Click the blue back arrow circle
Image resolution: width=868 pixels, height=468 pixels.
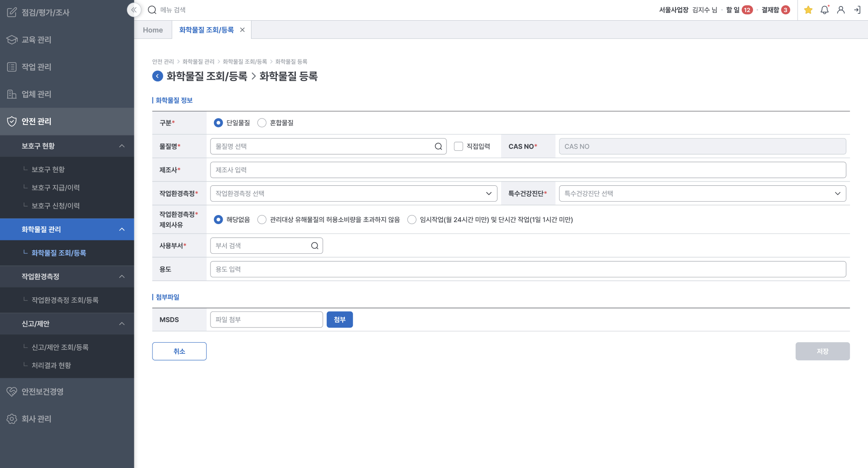pyautogui.click(x=158, y=76)
